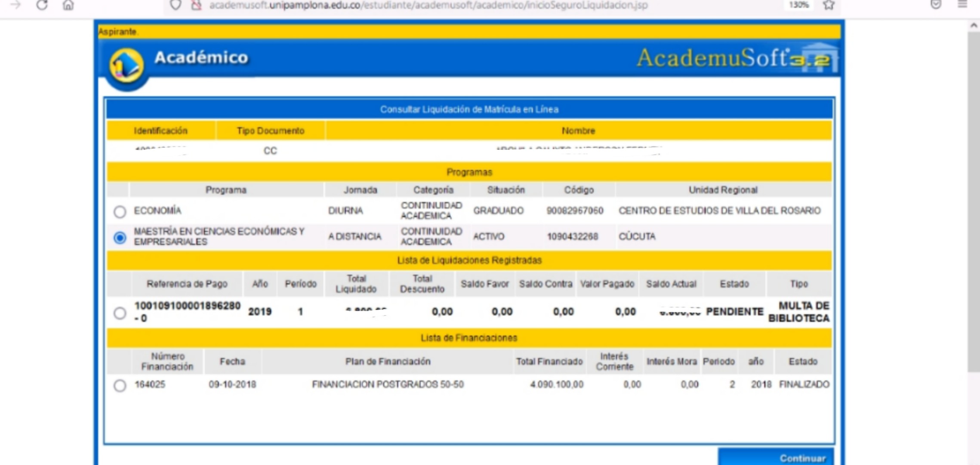Select liquidation 100109100001896280 radio button

(x=120, y=313)
